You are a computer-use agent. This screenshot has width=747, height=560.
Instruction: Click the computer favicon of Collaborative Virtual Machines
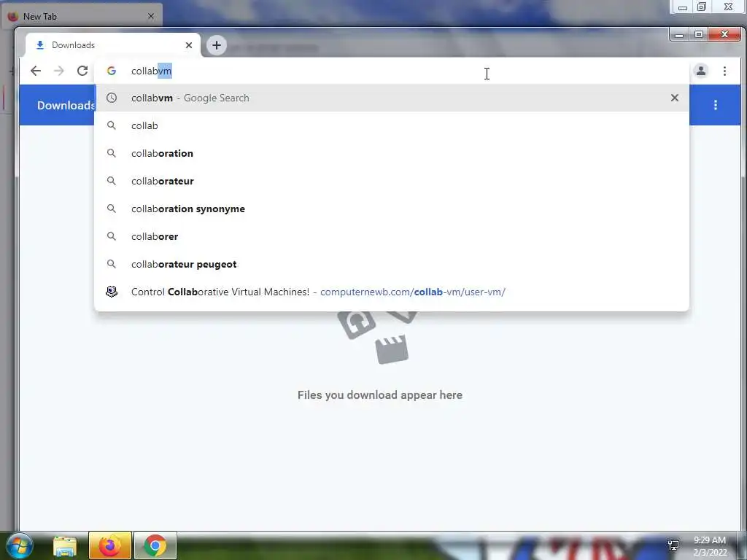pyautogui.click(x=112, y=292)
